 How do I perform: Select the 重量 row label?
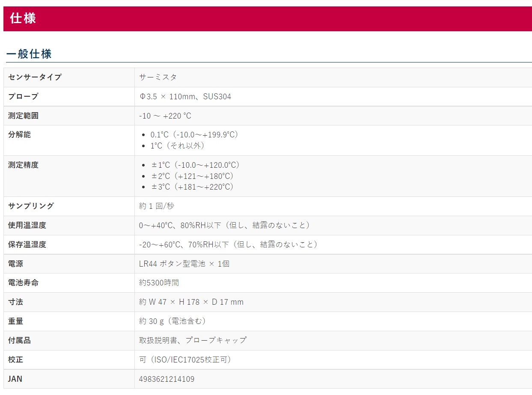pos(15,321)
